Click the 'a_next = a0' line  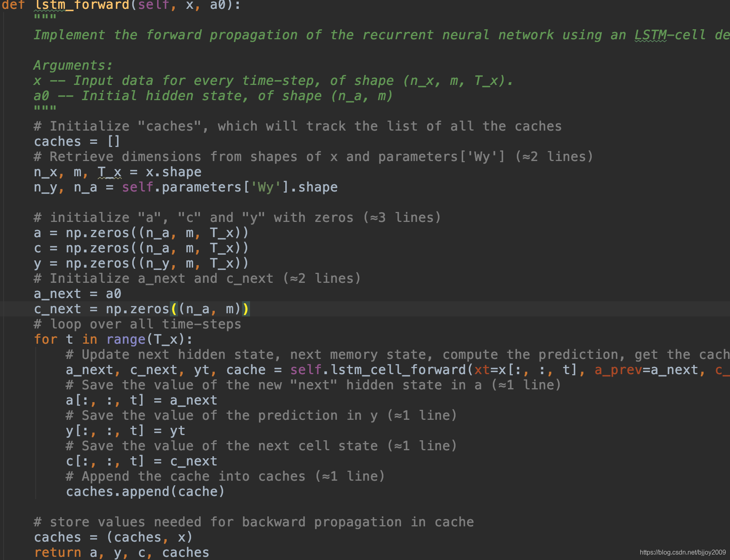[78, 294]
